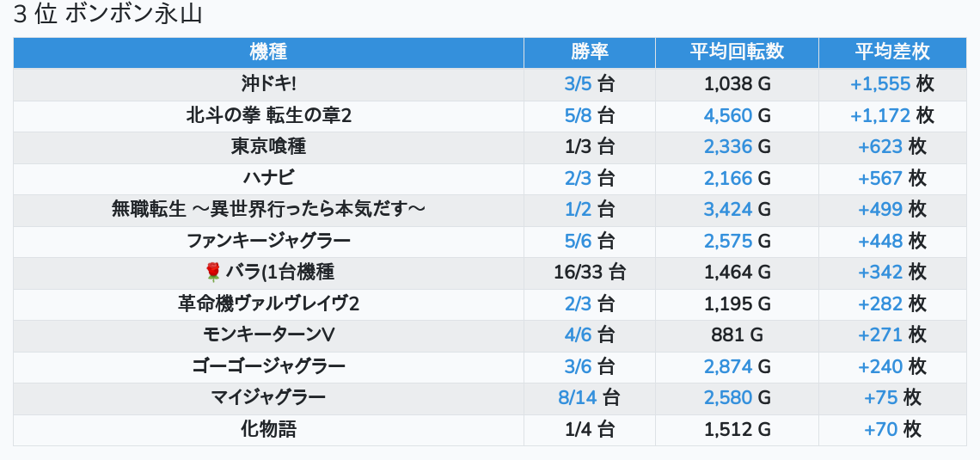Open the 2,336 spins link for 東京喰種
Viewport: 980px width, 460px height.
(727, 147)
